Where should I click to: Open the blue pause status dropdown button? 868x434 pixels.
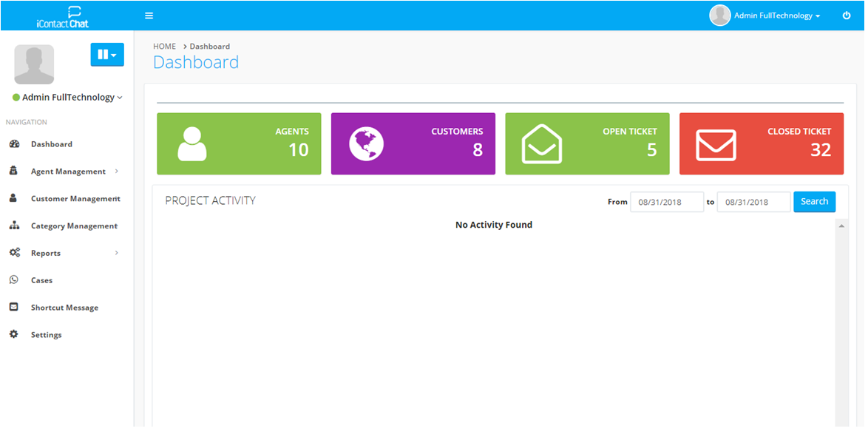pyautogui.click(x=107, y=55)
